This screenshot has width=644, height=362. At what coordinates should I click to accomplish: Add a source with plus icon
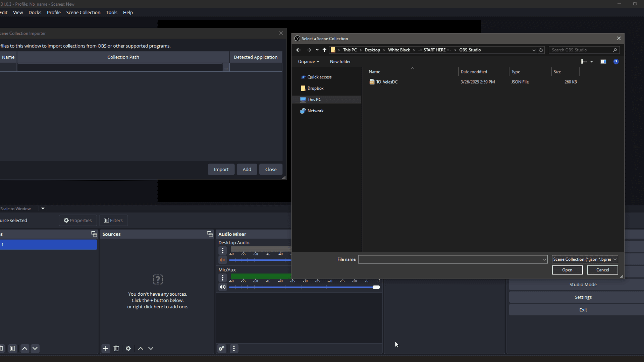coord(106,349)
